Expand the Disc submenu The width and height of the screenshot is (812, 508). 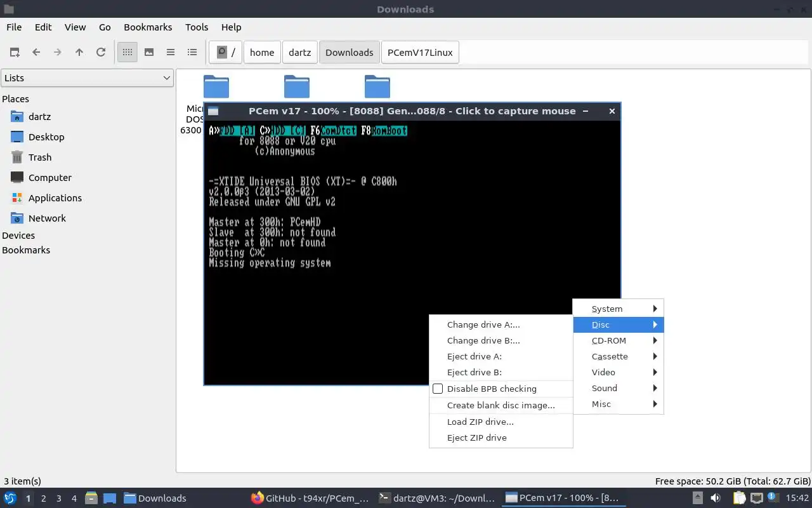tap(619, 324)
